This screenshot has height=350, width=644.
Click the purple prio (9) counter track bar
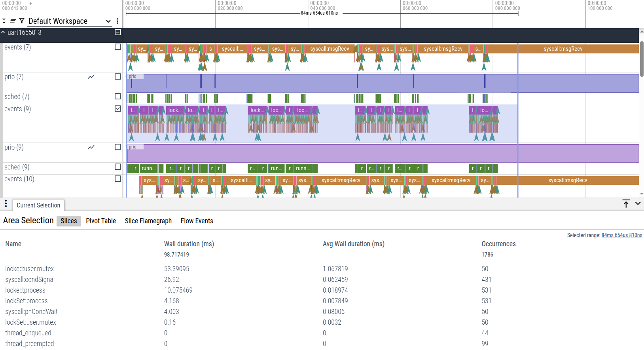[383, 153]
